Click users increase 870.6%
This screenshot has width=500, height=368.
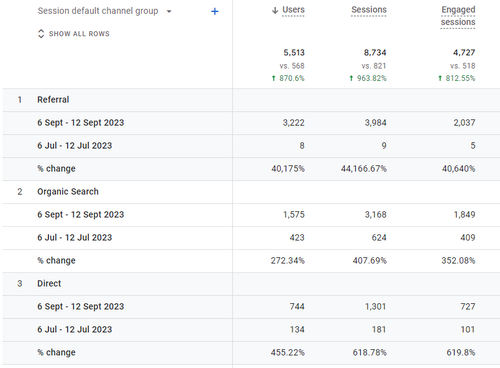pos(288,78)
